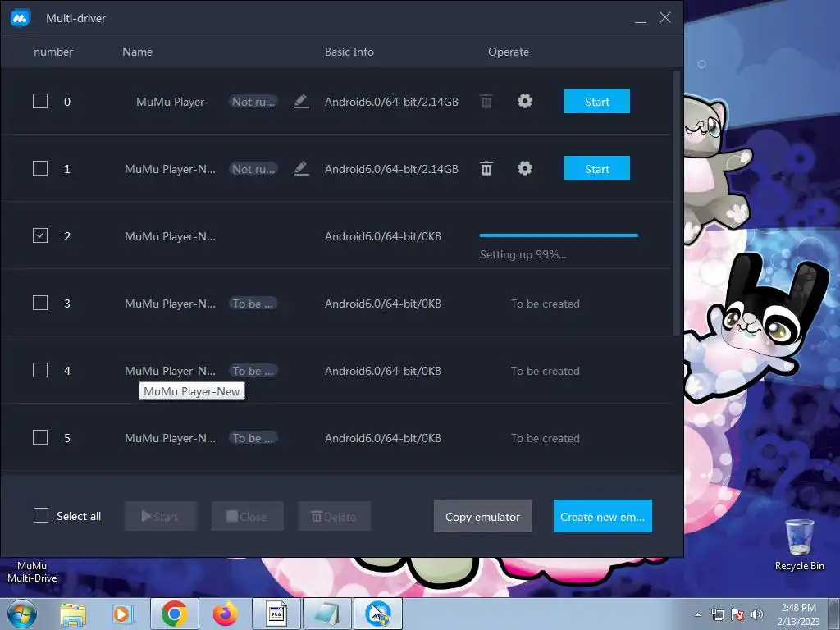Click the 'MuMu Player-New' tooltip

click(x=192, y=391)
